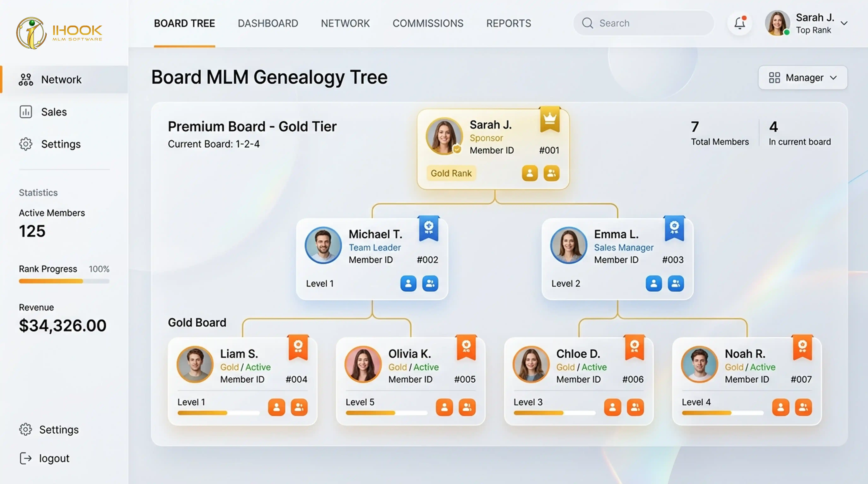The height and width of the screenshot is (484, 868).
Task: Click the 'Gold Board' label
Action: click(x=197, y=323)
